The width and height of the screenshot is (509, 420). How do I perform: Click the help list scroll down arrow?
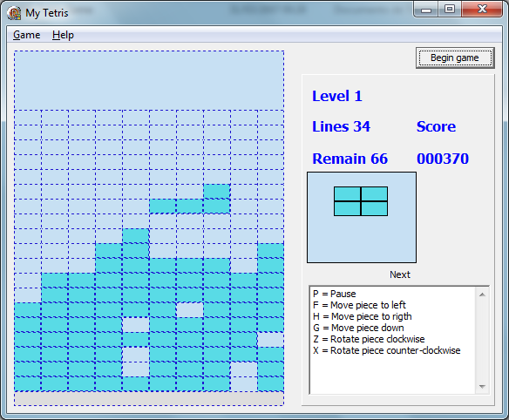coord(482,387)
